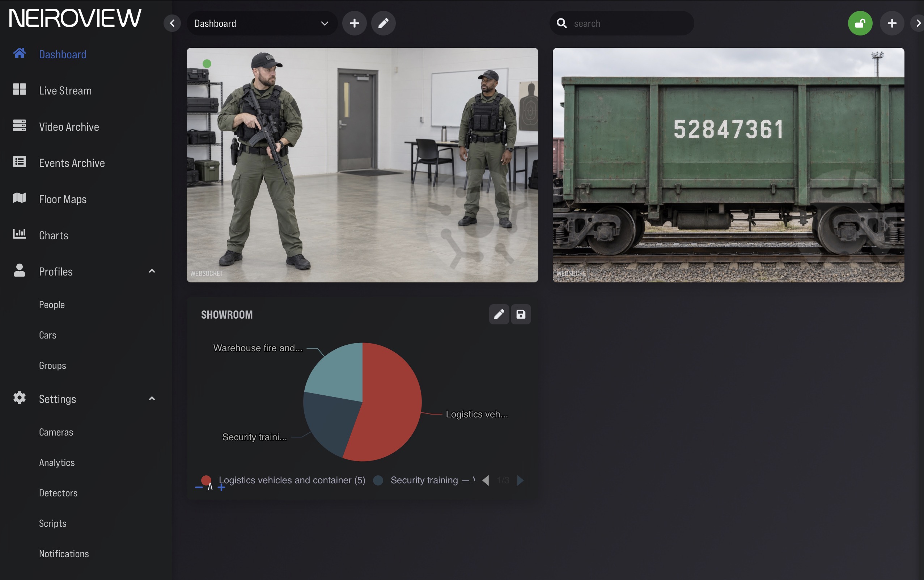The width and height of the screenshot is (924, 580).
Task: Click the Charts bar-graph icon
Action: coord(20,234)
